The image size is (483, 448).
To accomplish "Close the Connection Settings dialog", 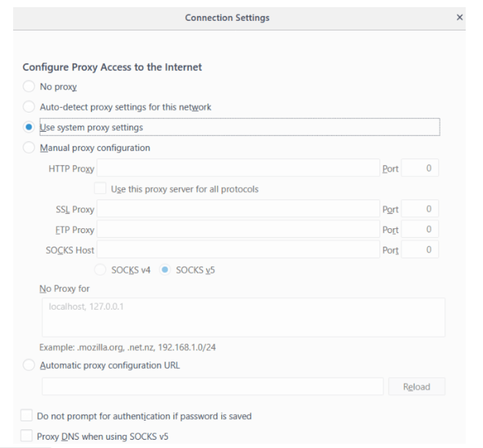I will (459, 17).
